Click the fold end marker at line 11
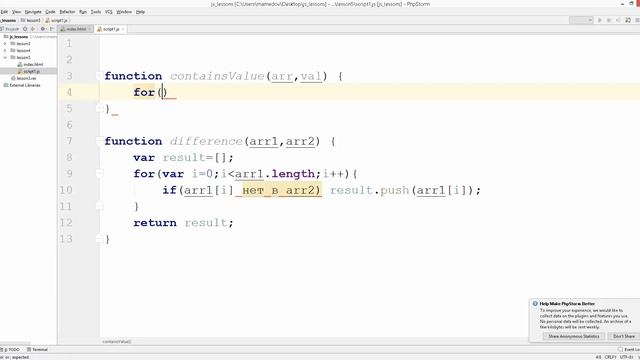Viewport: 640px width, 360px height. click(99, 206)
